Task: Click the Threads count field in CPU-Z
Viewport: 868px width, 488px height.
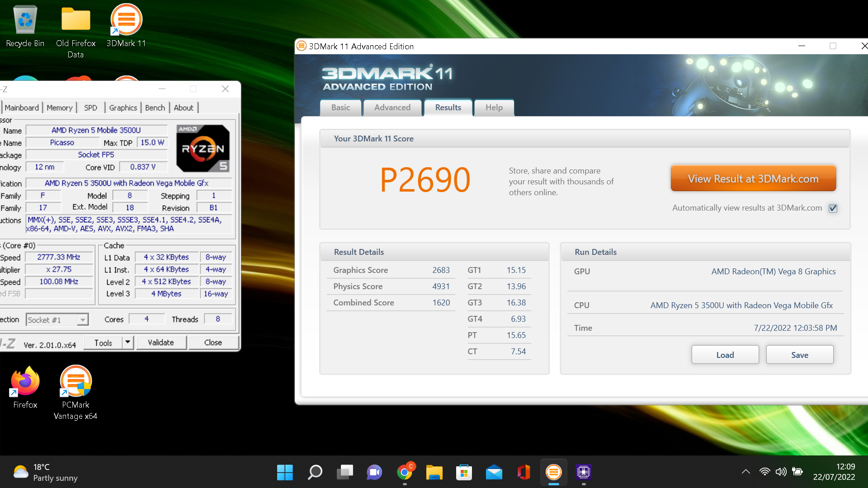Action: click(x=218, y=319)
